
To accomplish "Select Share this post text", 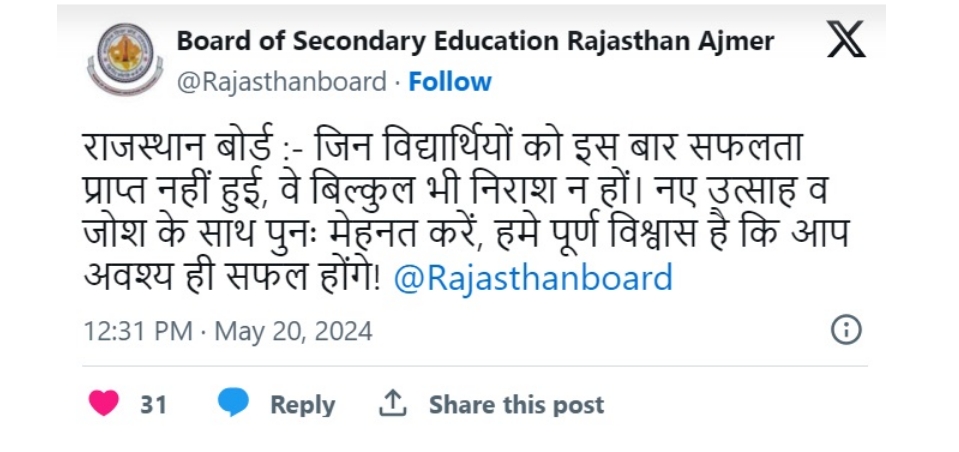I will point(516,405).
